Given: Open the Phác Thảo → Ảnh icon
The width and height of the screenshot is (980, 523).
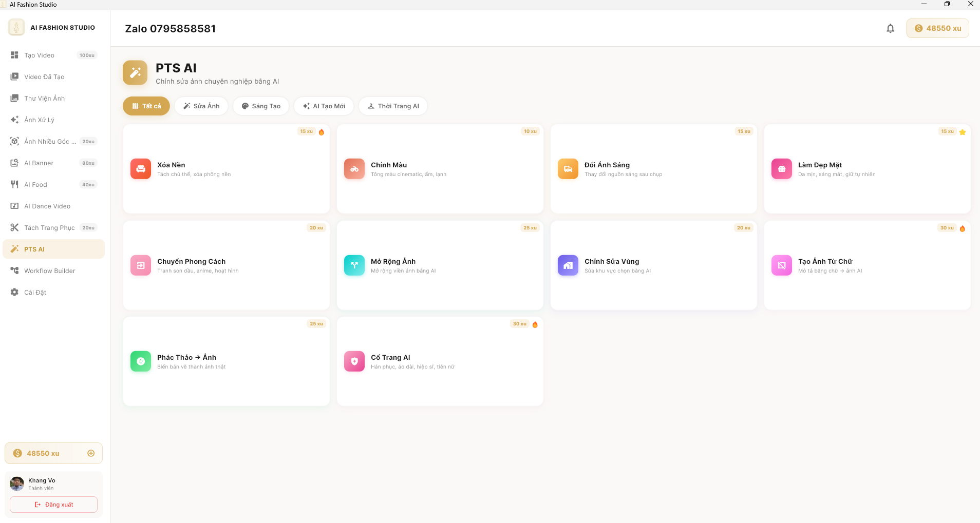Looking at the screenshot, I should [x=141, y=361].
